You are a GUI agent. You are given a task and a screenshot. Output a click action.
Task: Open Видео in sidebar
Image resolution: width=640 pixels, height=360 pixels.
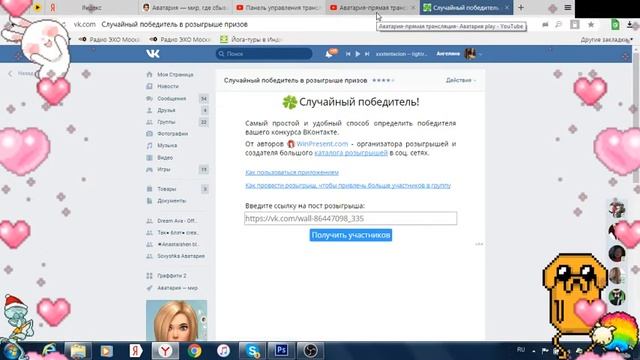click(x=165, y=158)
